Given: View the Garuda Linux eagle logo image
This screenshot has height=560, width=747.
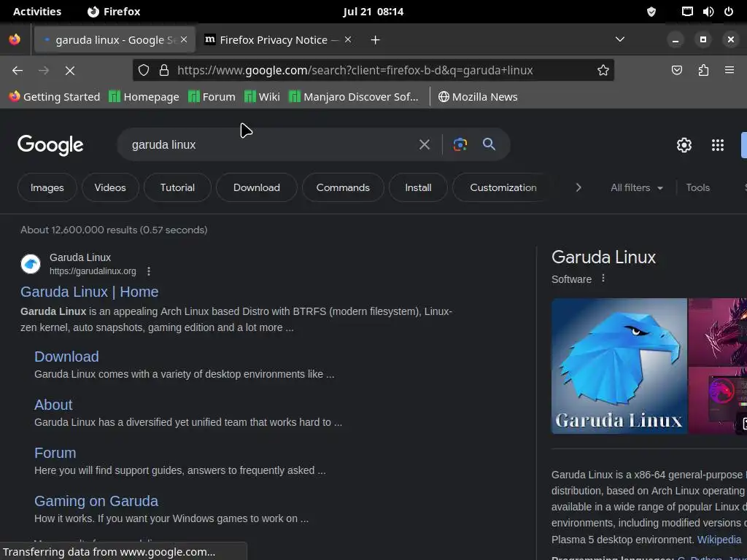Looking at the screenshot, I should [619, 366].
